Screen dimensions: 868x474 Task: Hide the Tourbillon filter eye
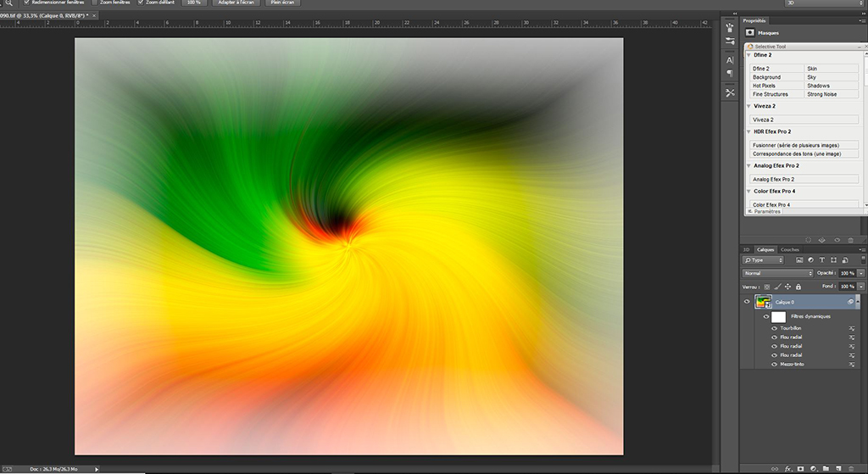(775, 328)
